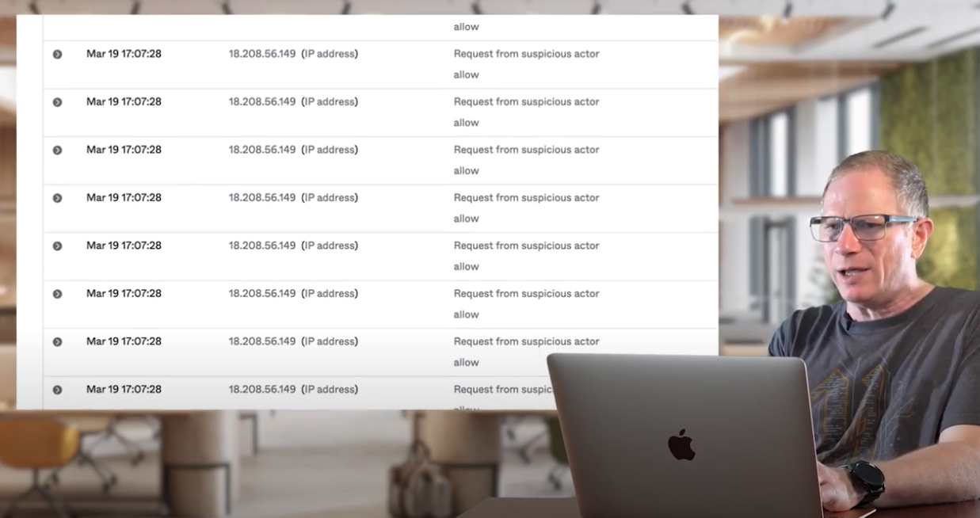This screenshot has height=518, width=980.
Task: Select "(IP address)" tag in the sixth row
Action: pos(330,293)
